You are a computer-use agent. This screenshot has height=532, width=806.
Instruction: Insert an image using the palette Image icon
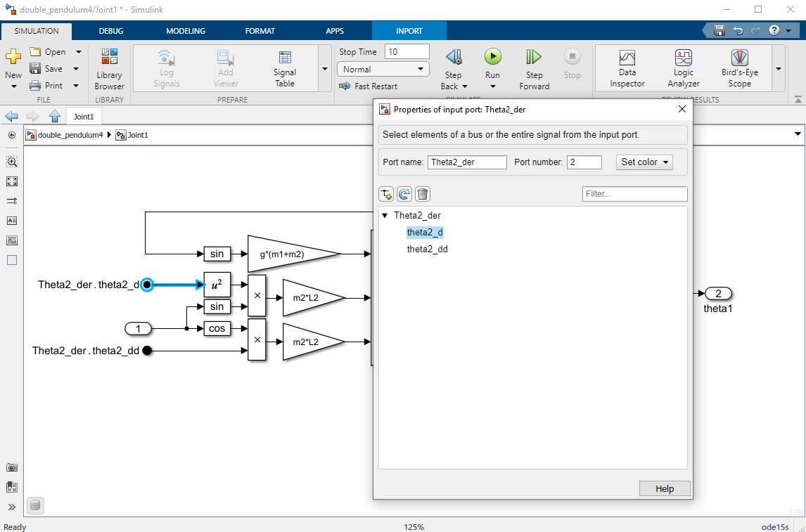click(12, 240)
